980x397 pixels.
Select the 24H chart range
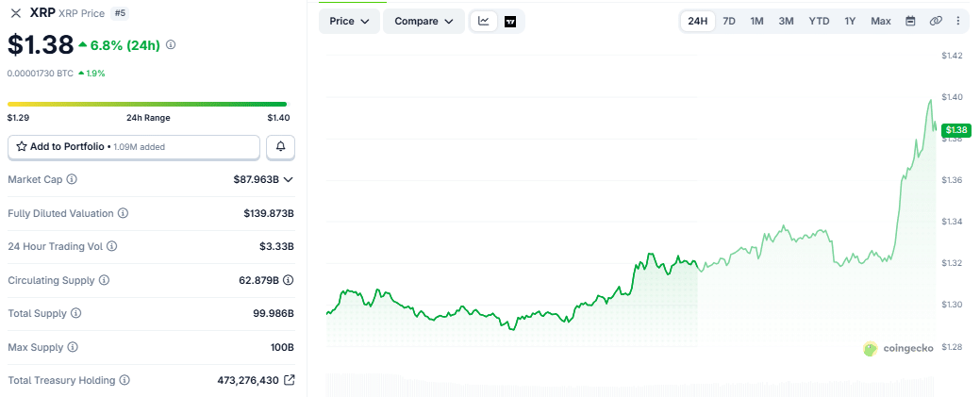[x=697, y=22]
